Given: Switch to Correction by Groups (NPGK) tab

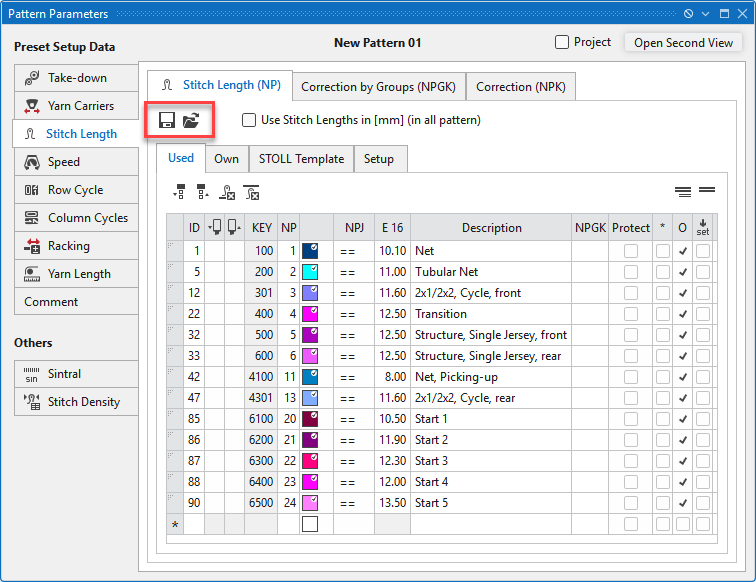Looking at the screenshot, I should point(378,87).
